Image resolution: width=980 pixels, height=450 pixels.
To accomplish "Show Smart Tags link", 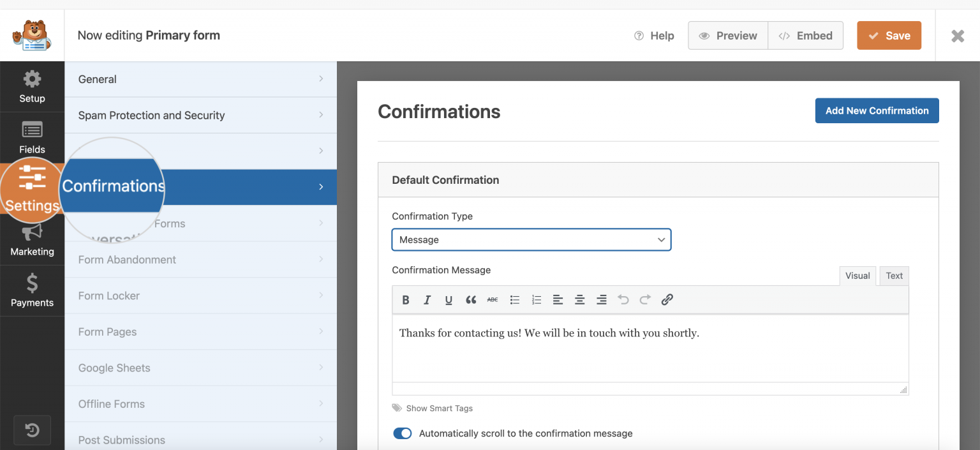I will (433, 408).
